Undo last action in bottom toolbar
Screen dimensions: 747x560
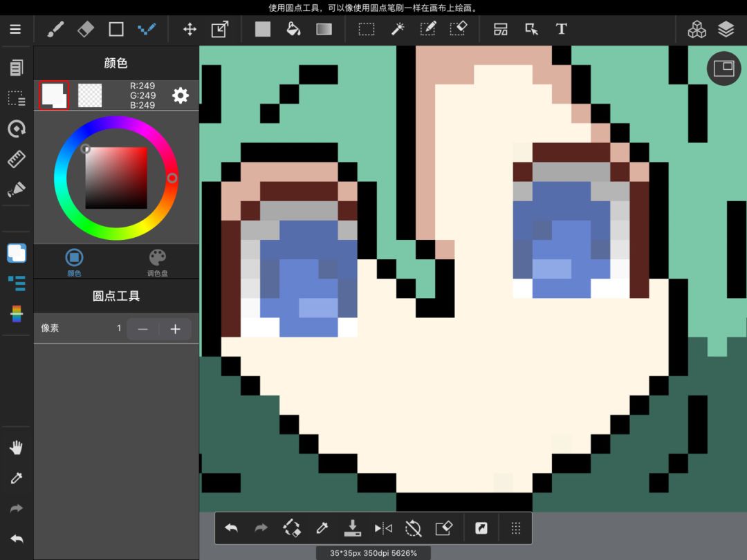point(231,528)
